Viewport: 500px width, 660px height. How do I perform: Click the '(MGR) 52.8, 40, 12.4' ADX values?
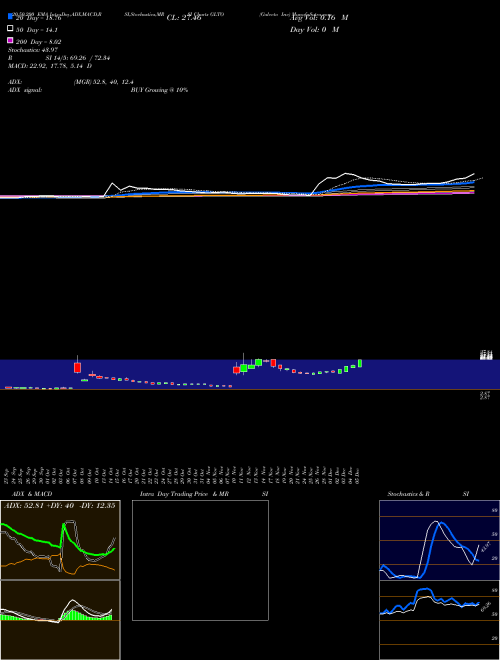(x=104, y=82)
